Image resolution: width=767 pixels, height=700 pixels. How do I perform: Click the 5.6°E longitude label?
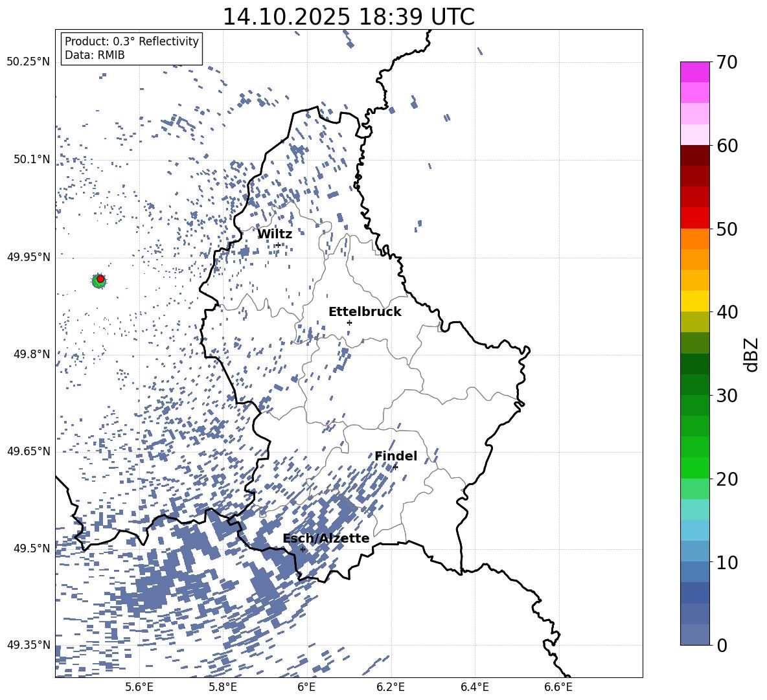click(139, 687)
